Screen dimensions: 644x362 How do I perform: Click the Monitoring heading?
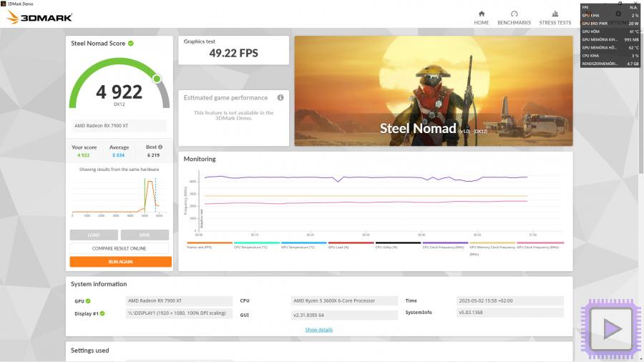click(x=200, y=159)
